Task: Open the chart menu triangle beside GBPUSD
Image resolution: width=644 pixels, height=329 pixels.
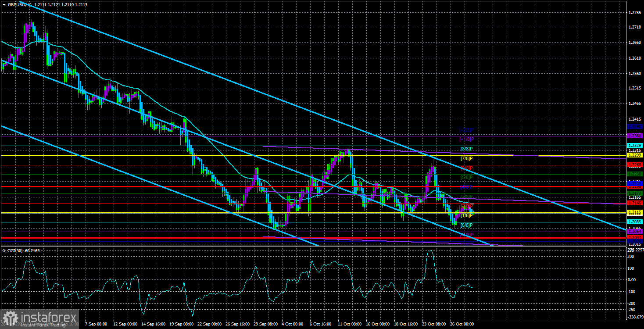Action: click(x=4, y=4)
